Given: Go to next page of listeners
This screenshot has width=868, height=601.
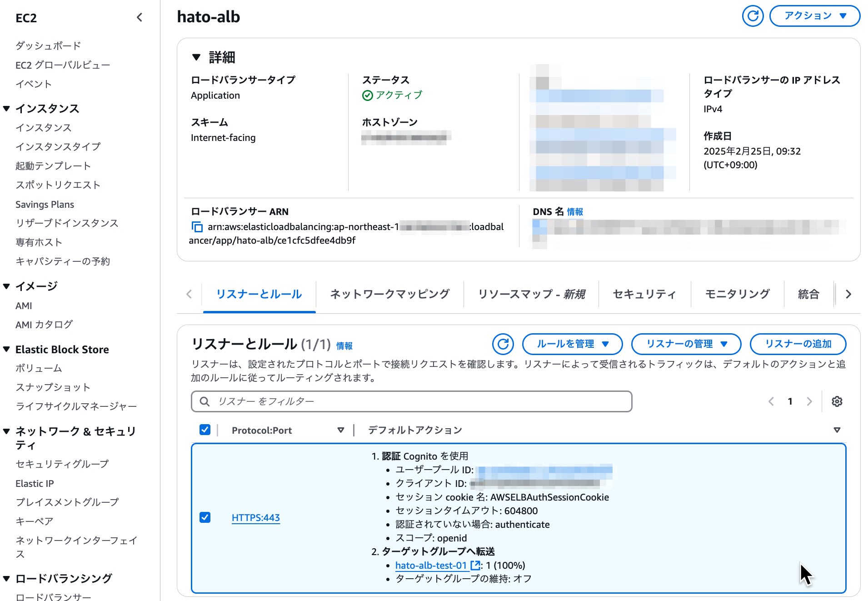Looking at the screenshot, I should 809,401.
